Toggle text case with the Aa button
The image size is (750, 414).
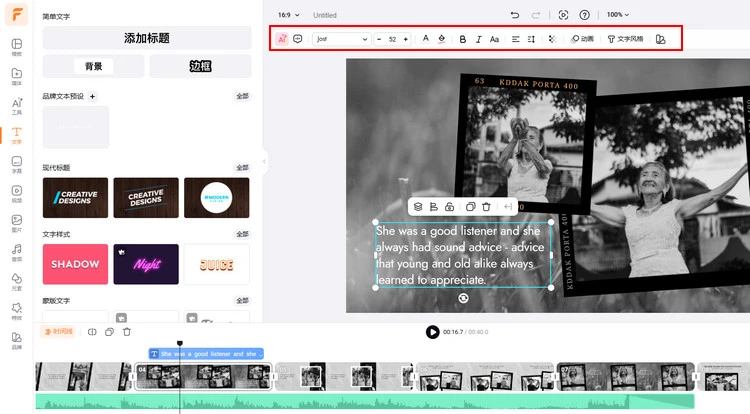point(495,39)
